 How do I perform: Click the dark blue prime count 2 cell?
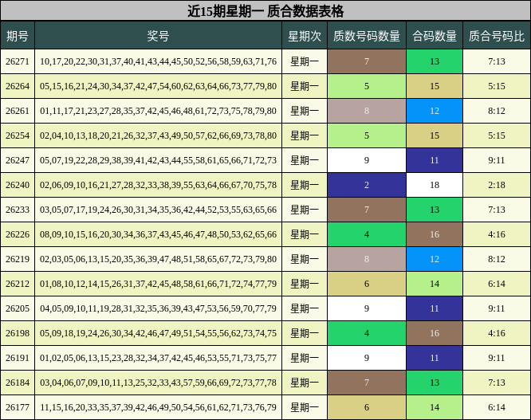[x=367, y=185]
